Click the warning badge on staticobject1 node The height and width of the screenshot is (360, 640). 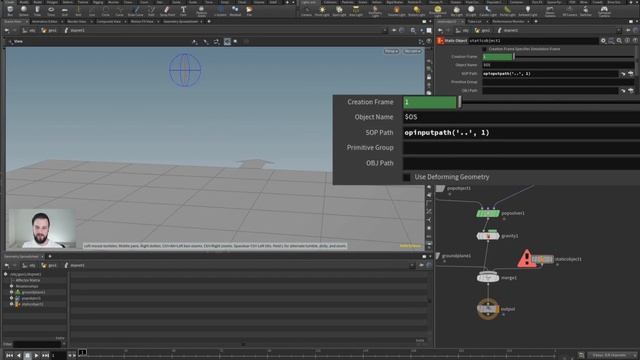(x=527, y=259)
